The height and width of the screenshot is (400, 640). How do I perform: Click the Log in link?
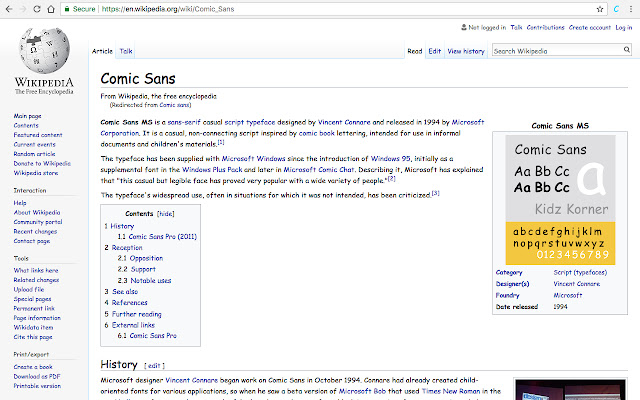[624, 27]
